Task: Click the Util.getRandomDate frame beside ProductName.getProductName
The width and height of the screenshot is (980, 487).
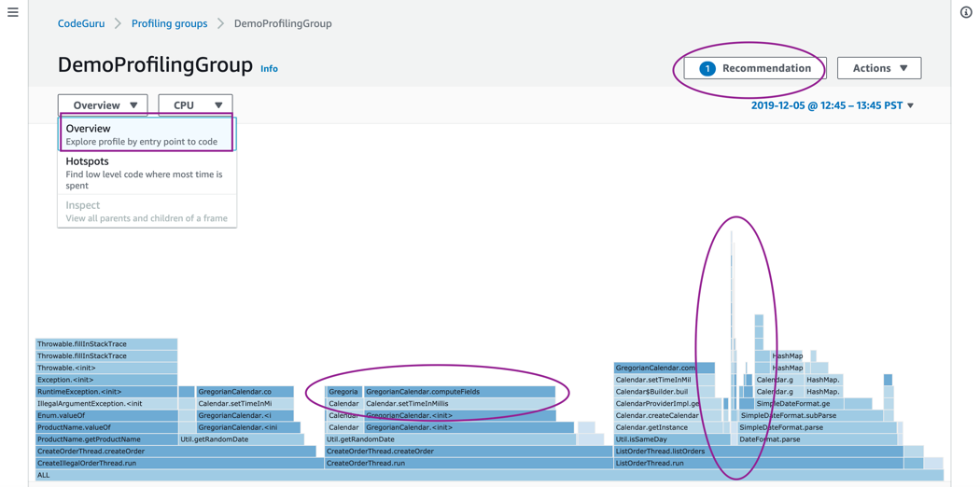Action: coord(241,439)
